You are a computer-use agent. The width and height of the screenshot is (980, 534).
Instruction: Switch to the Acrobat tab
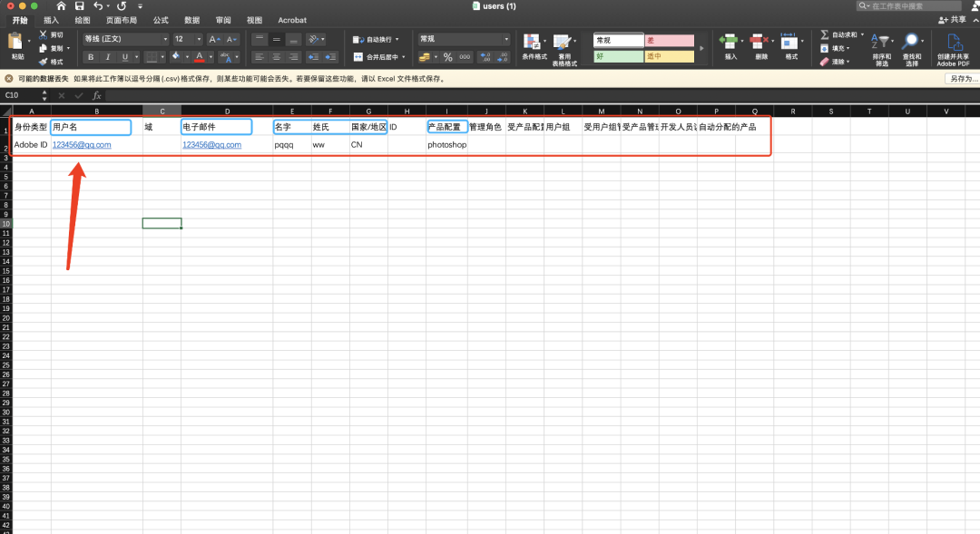[x=292, y=21]
